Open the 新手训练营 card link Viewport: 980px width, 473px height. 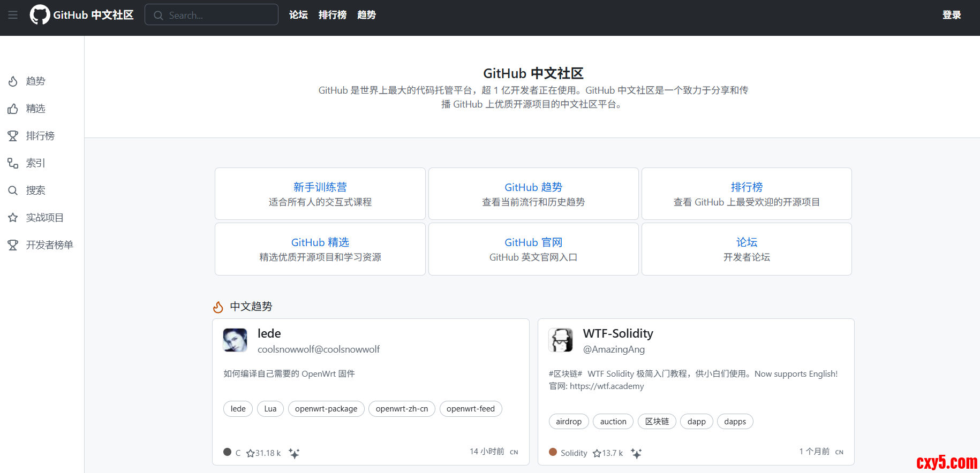point(320,187)
